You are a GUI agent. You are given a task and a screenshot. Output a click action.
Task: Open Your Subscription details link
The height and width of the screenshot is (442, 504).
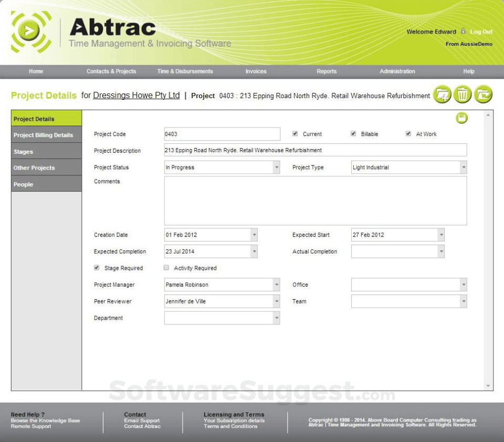(x=234, y=420)
